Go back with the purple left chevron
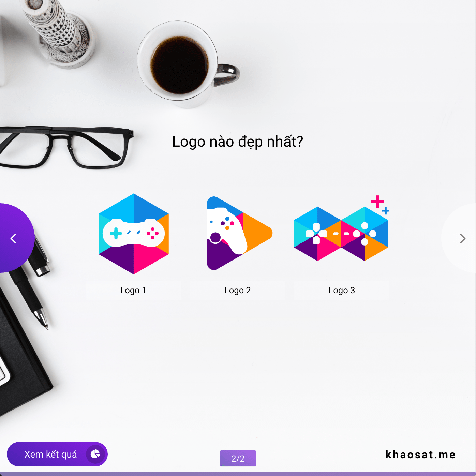The height and width of the screenshot is (476, 476). (14, 238)
